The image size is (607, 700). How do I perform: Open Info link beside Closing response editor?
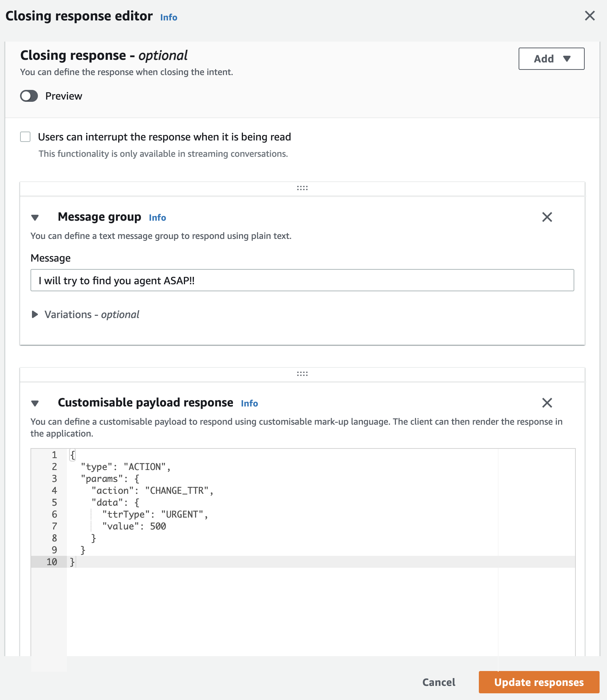click(x=169, y=17)
